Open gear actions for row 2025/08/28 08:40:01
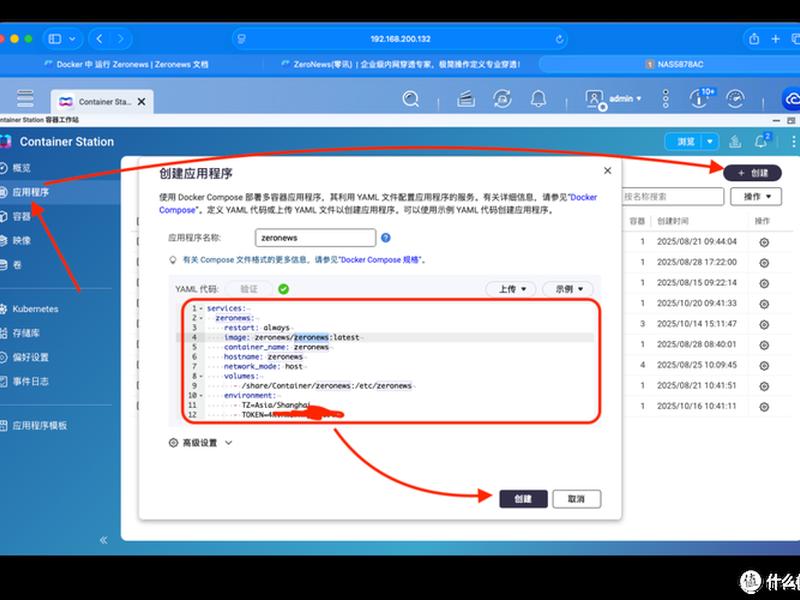Screen dimensions: 800x600 point(764,345)
